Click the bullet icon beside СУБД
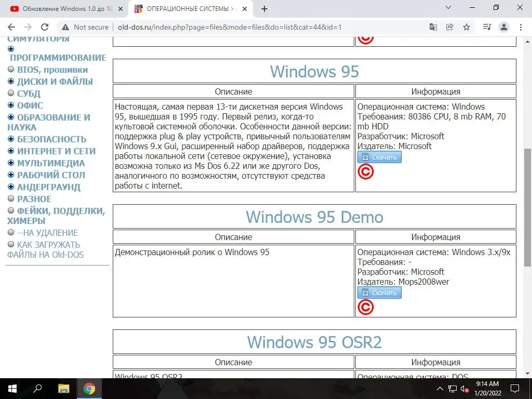 point(11,93)
